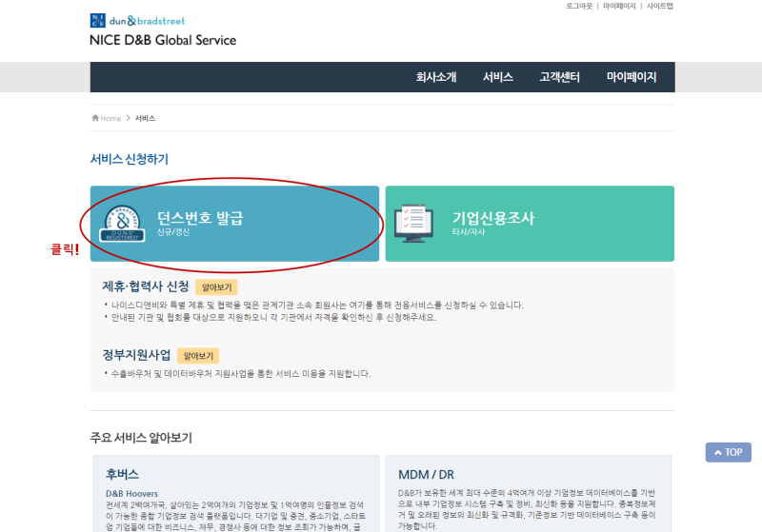Click 알아보기 next to 제휴·협력사 신청
This screenshot has height=532, width=762.
coord(217,287)
